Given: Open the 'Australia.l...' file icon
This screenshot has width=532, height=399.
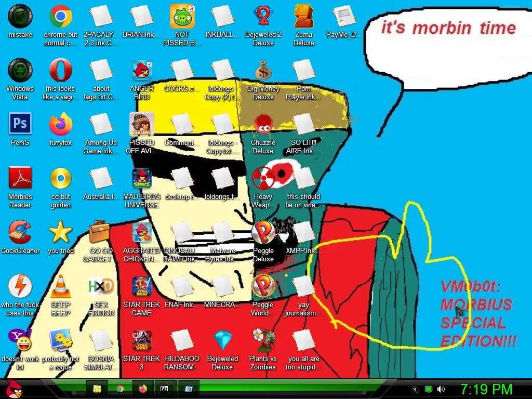Looking at the screenshot, I should [101, 178].
